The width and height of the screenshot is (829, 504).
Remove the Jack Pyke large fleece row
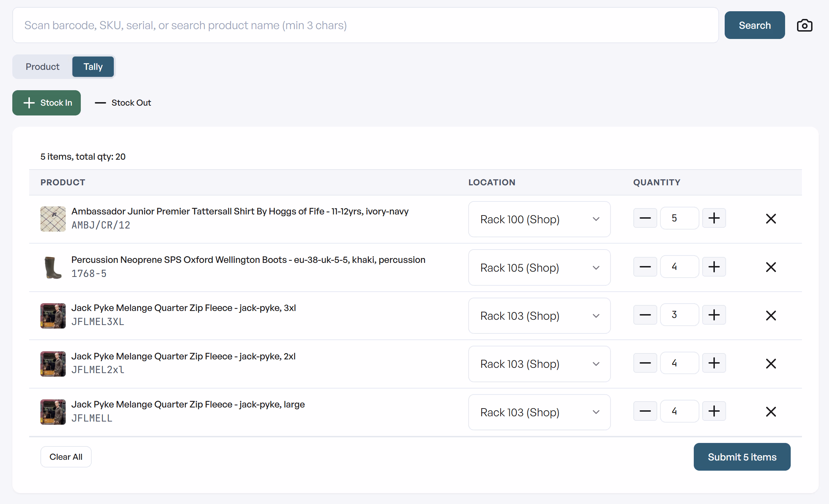pyautogui.click(x=771, y=412)
